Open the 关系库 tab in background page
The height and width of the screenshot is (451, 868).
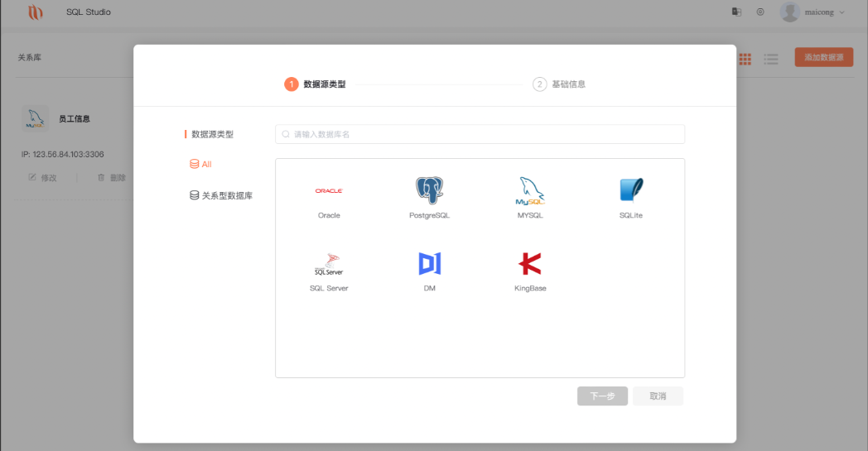(29, 57)
